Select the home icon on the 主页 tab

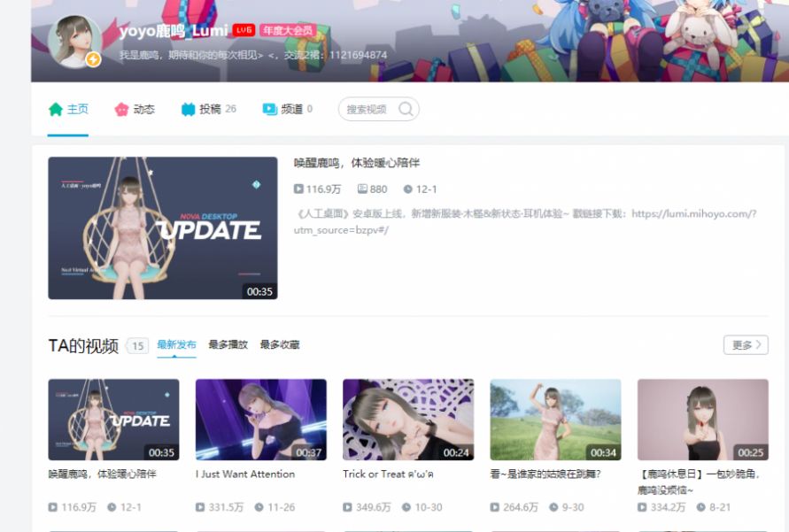tap(55, 110)
